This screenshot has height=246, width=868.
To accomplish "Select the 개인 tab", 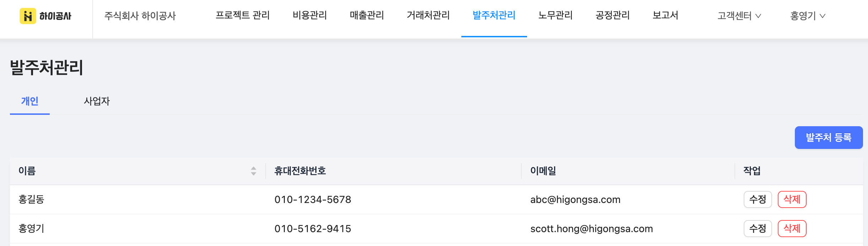I will tap(30, 101).
